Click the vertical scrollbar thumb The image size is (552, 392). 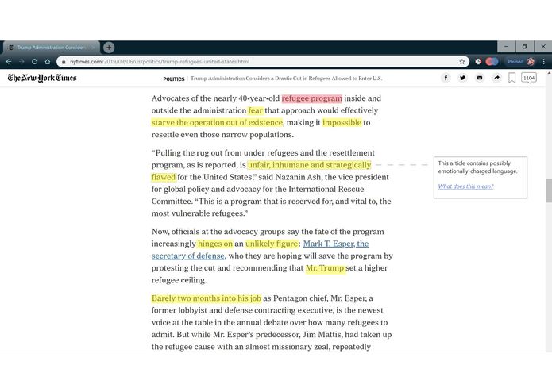[x=549, y=190]
